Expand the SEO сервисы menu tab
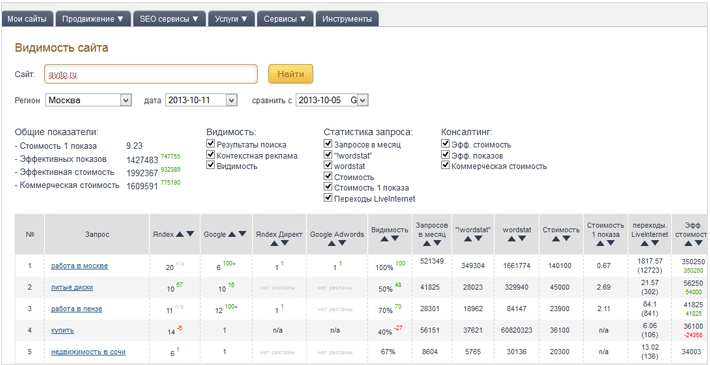This screenshot has width=710, height=365. [169, 19]
